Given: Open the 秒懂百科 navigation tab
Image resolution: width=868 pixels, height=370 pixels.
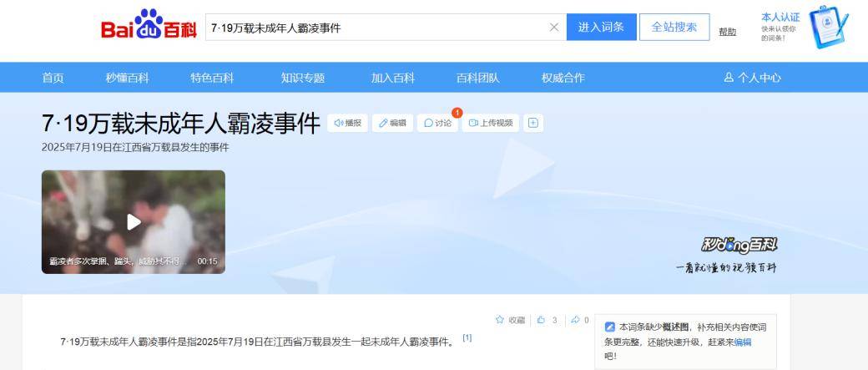Looking at the screenshot, I should (x=127, y=78).
